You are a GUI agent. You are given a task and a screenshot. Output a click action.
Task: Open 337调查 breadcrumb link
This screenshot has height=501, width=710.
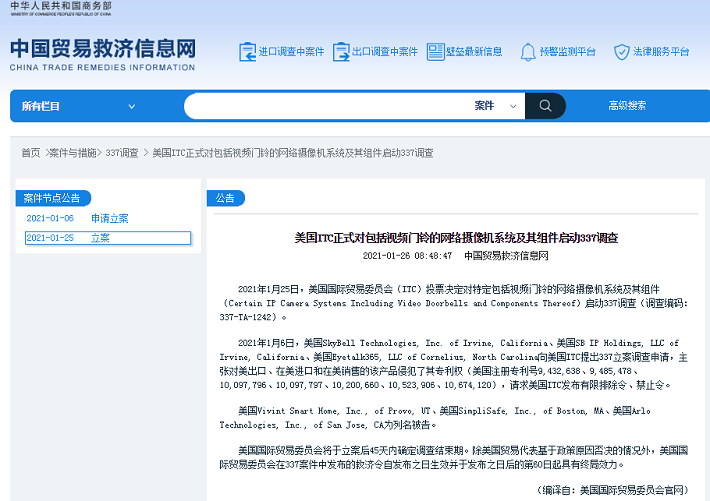click(122, 153)
